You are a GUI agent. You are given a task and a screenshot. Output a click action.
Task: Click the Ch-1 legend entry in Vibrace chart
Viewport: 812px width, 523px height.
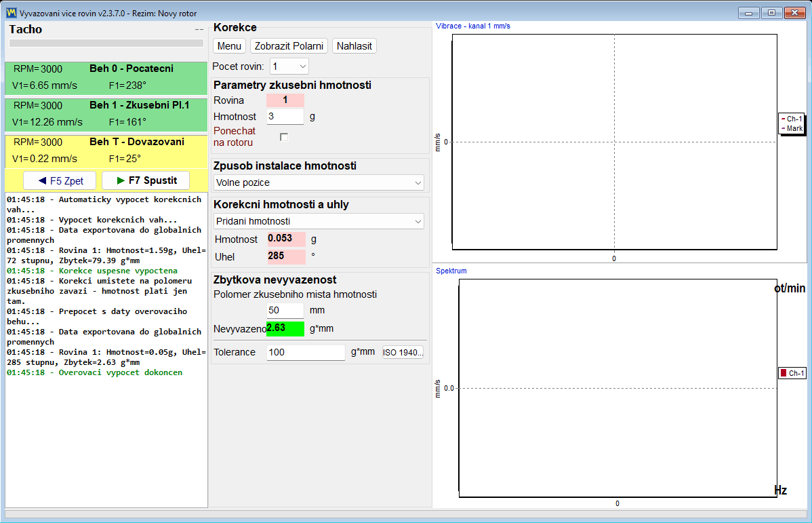coord(791,119)
